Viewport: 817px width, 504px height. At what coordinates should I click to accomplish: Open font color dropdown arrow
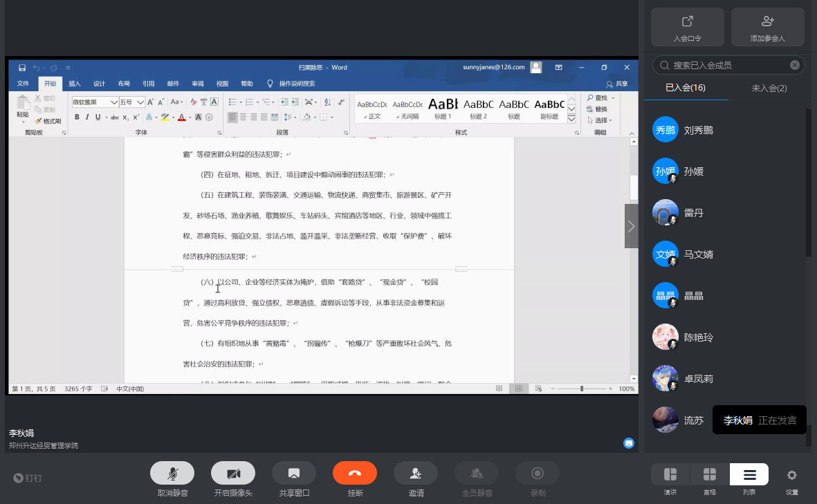(x=190, y=117)
